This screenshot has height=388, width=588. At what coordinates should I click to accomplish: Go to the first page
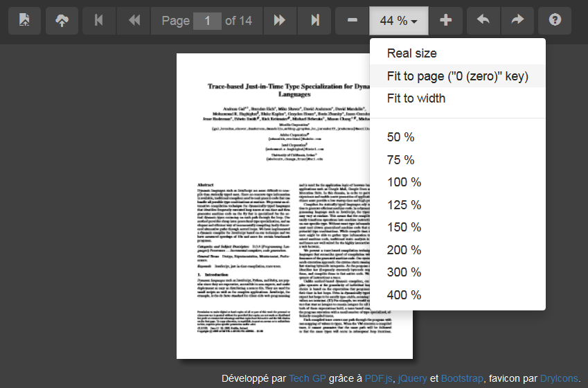click(x=99, y=20)
